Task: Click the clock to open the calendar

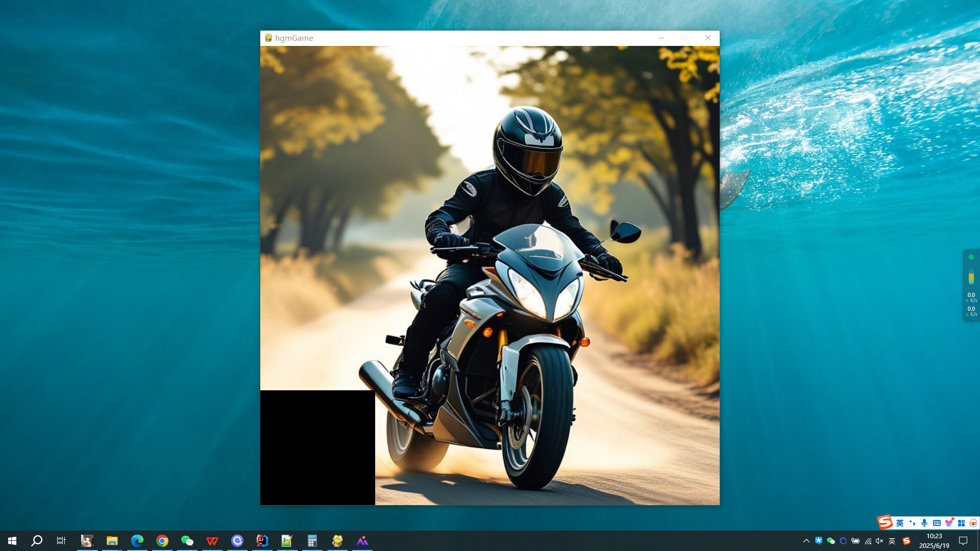Action: (934, 541)
